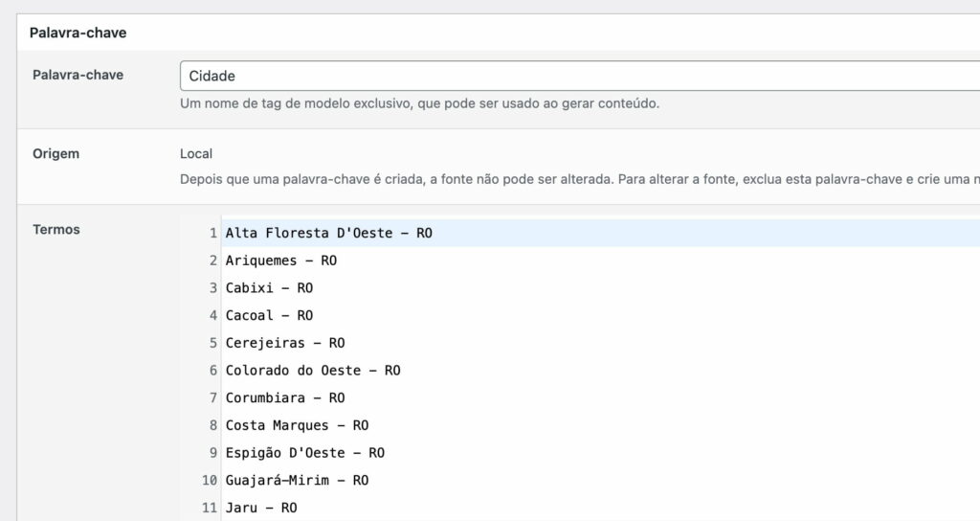The height and width of the screenshot is (521, 980).
Task: Click the 'Local' origin value
Action: 196,154
